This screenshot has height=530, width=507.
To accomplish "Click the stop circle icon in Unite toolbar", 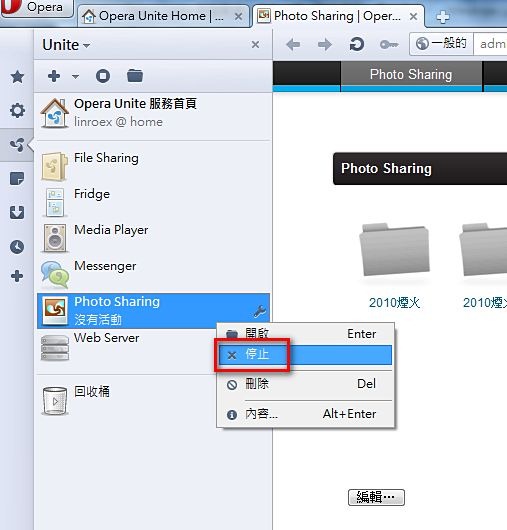I will 103,76.
